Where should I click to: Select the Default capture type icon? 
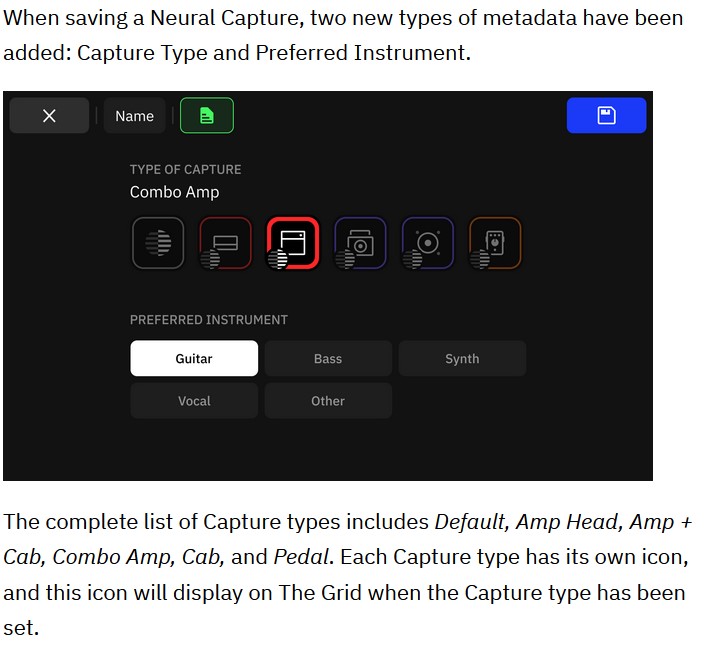158,243
